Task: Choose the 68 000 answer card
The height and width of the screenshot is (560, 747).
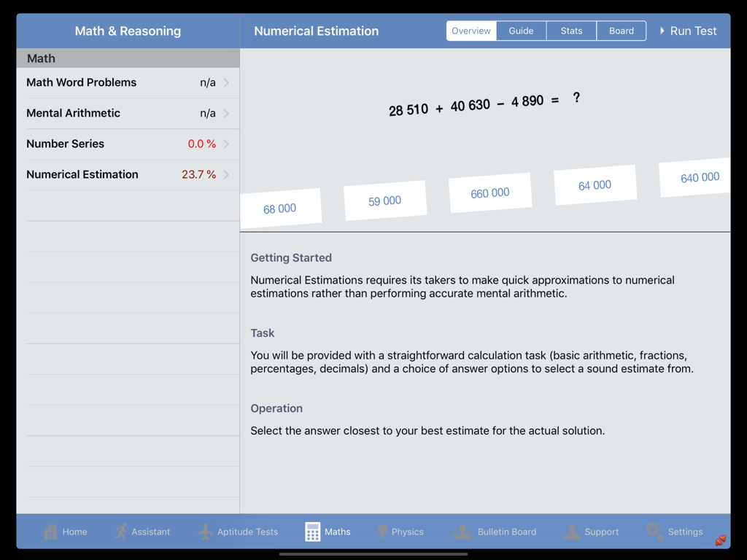Action: click(x=280, y=206)
